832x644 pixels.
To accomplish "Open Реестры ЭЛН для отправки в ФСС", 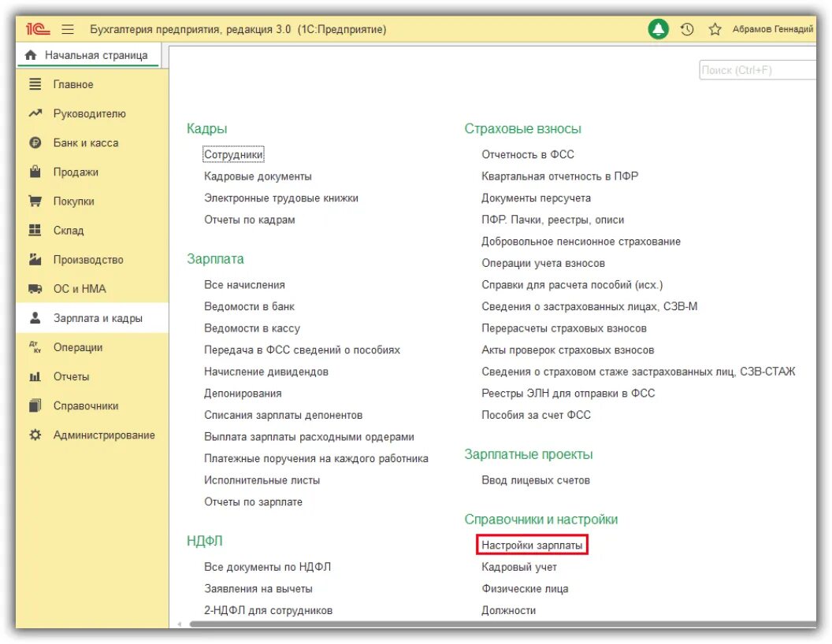I will pyautogui.click(x=568, y=394).
